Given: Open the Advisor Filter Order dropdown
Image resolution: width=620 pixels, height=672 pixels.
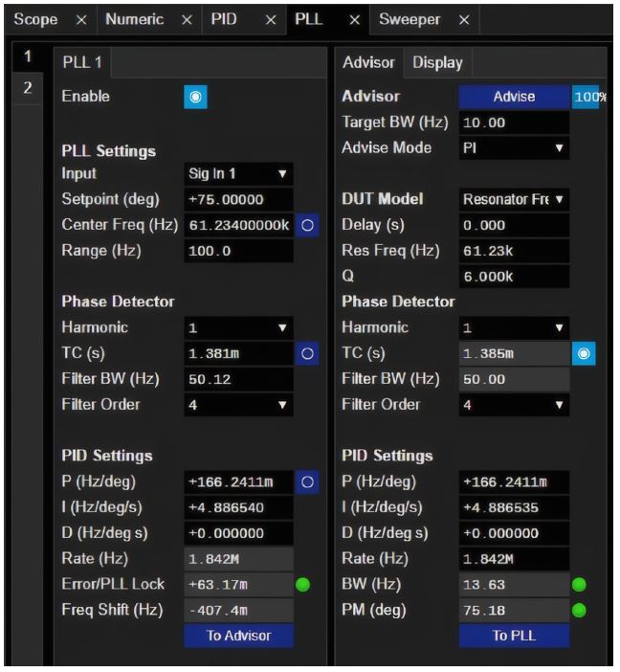Looking at the screenshot, I should 514,405.
